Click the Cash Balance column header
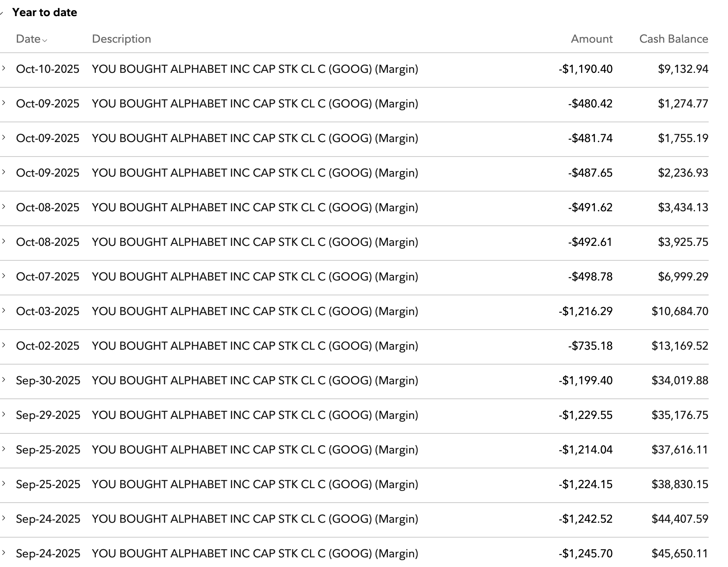Image resolution: width=728 pixels, height=567 pixels. coord(673,39)
